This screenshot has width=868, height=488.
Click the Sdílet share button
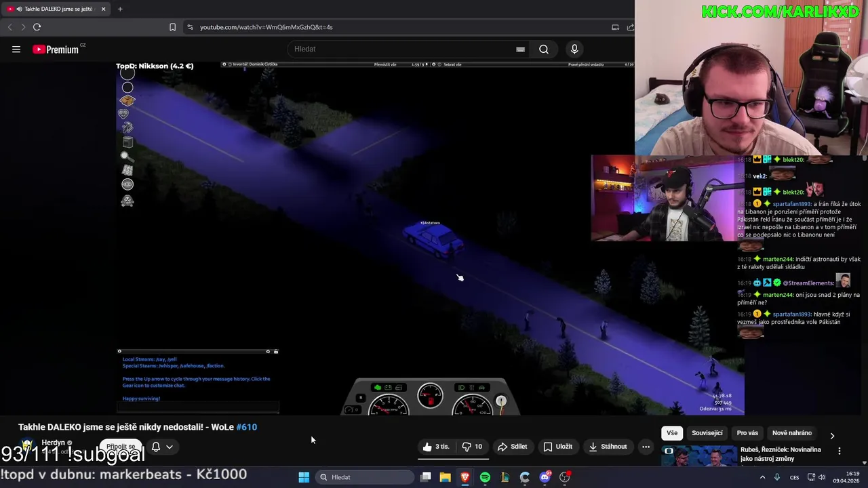[512, 447]
